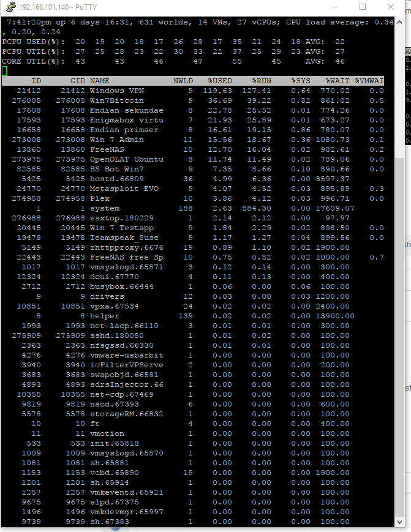Viewport: 411px width, 532px height.
Task: Click the 'vmotion' row name
Action: (x=107, y=433)
